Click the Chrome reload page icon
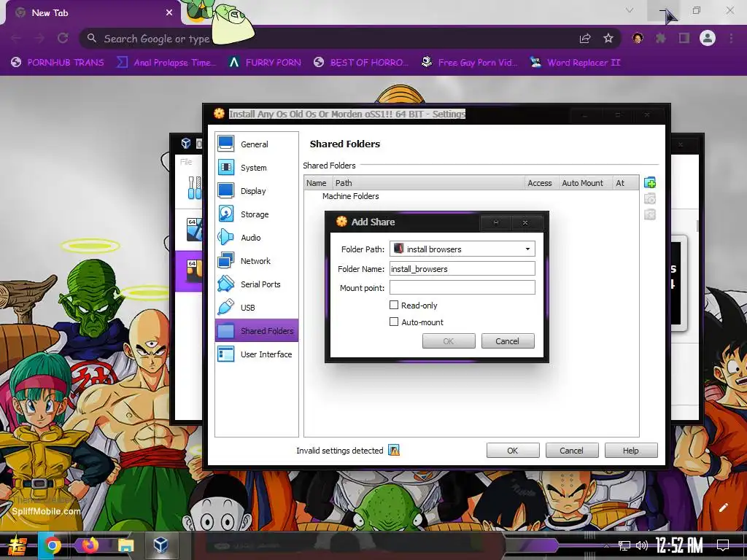This screenshot has height=560, width=747. tap(63, 38)
